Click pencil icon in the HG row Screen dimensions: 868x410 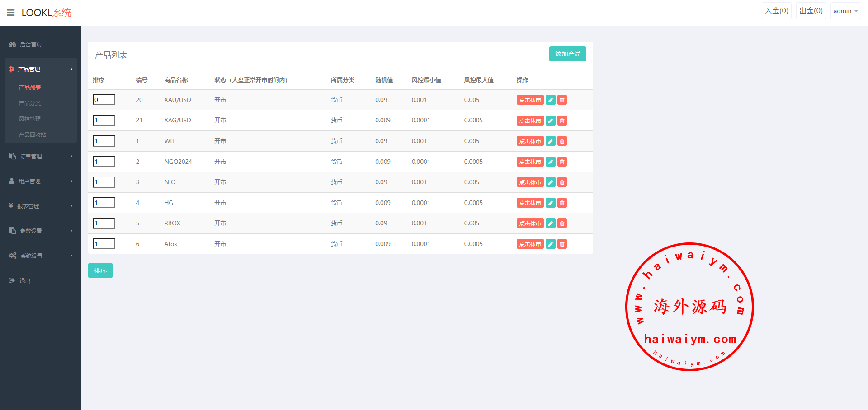point(550,203)
